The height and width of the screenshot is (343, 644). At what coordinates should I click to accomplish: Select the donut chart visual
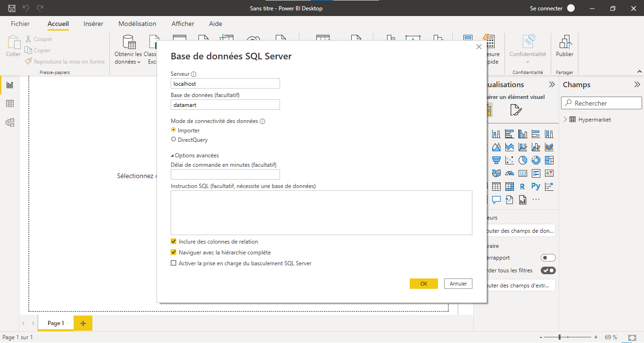tap(536, 160)
